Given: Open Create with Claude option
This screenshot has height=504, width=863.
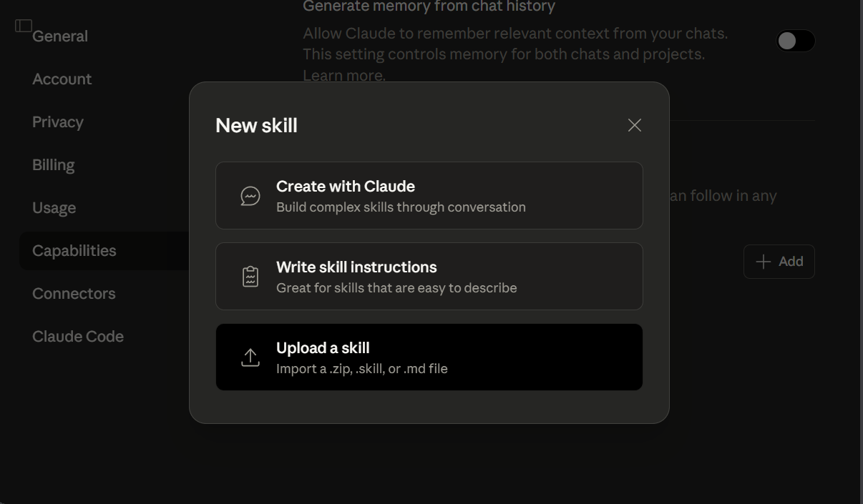Looking at the screenshot, I should tap(429, 195).
